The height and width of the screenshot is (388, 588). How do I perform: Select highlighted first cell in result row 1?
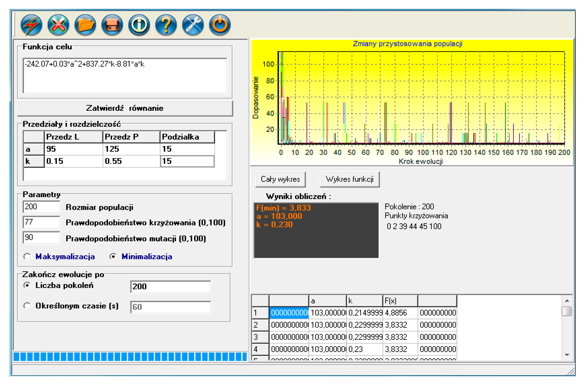click(289, 313)
